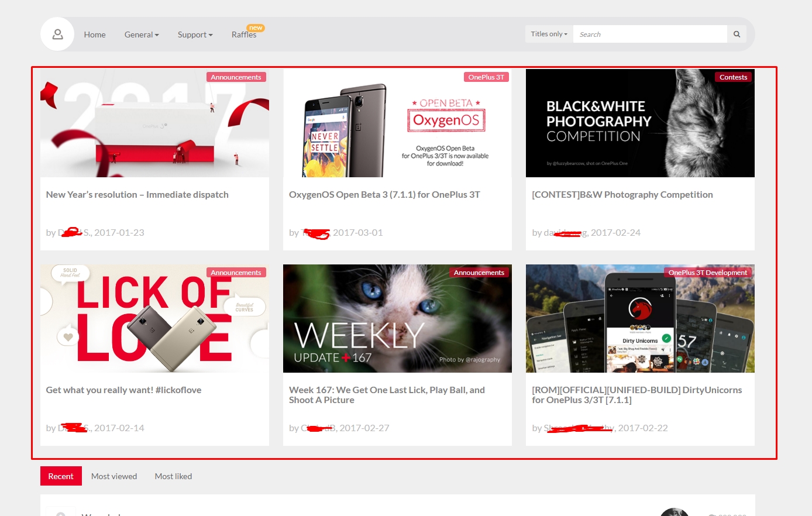Switch to the Most liked tab
Viewport: 812px width, 516px height.
click(173, 476)
